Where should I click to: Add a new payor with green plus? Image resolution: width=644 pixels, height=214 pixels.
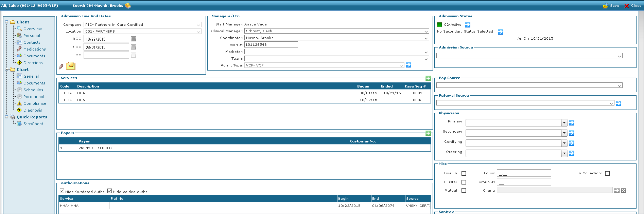point(428,133)
